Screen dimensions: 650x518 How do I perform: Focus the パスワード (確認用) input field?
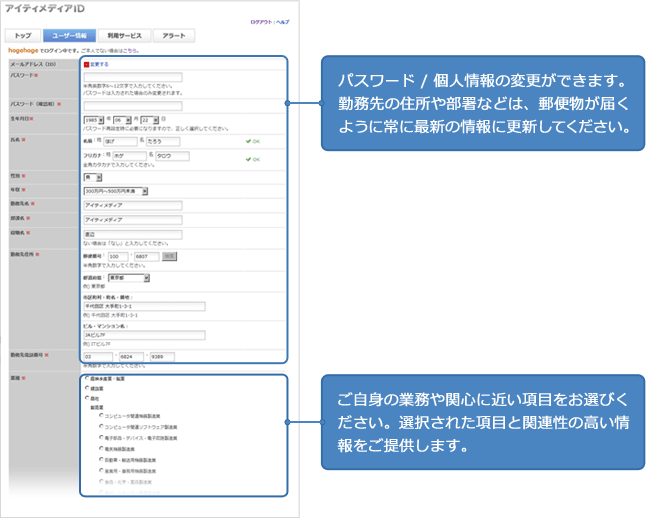click(133, 106)
